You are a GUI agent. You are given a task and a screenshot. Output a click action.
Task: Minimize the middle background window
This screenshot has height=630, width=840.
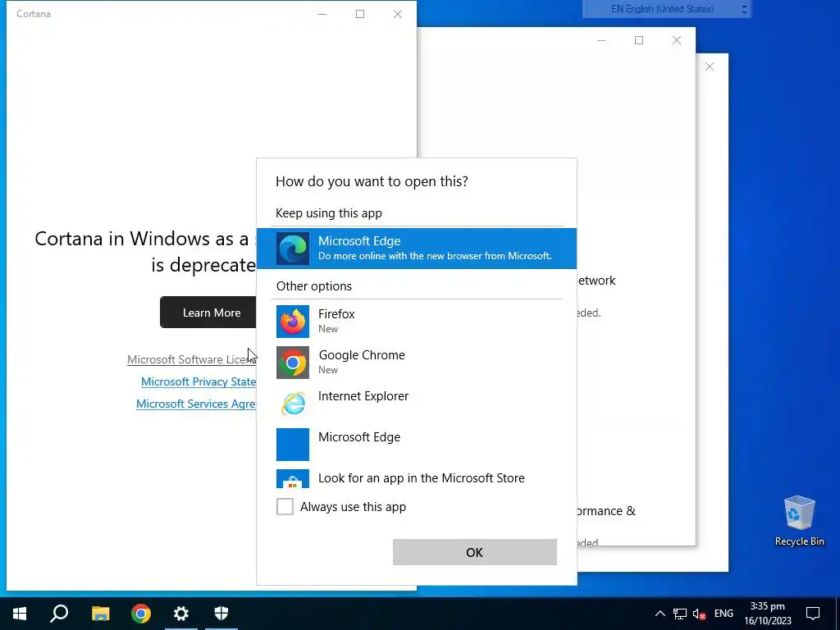click(x=601, y=40)
